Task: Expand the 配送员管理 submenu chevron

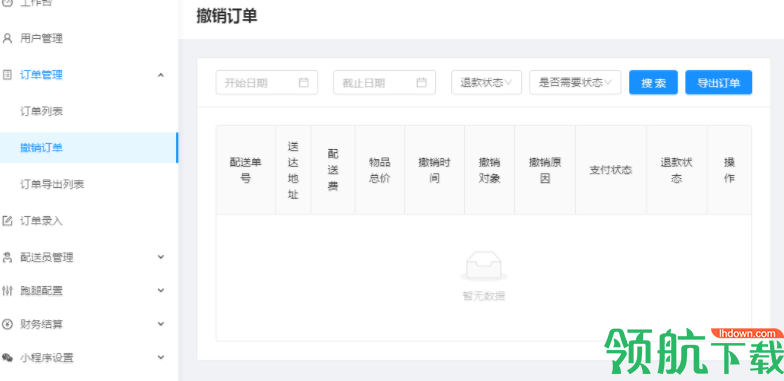Action: point(160,257)
